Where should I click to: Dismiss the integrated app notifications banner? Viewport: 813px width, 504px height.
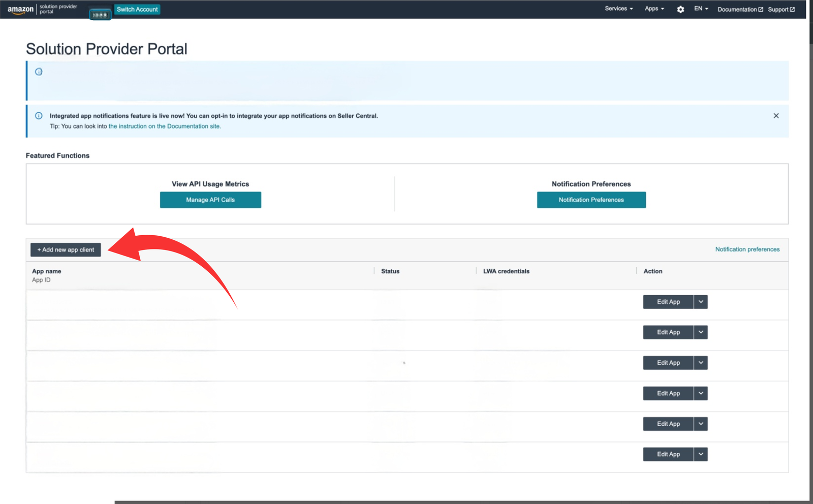pyautogui.click(x=776, y=116)
